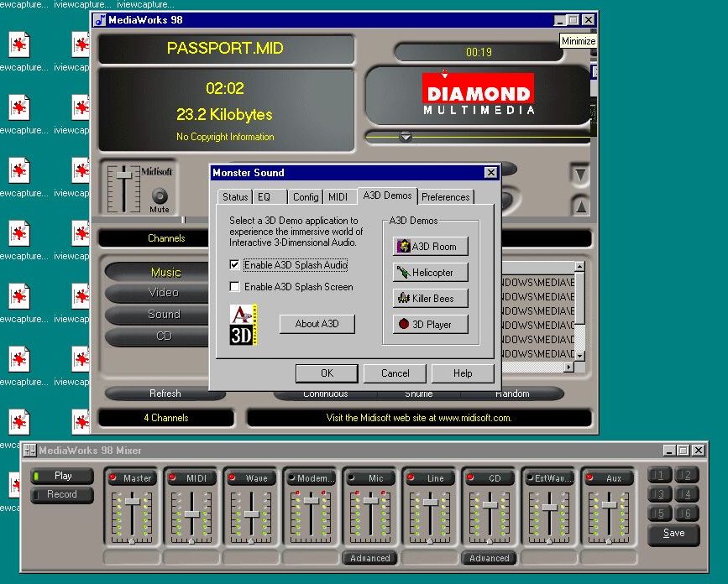Click the up triangle button in MediaWorks 98
The width and height of the screenshot is (728, 584).
pyautogui.click(x=580, y=206)
